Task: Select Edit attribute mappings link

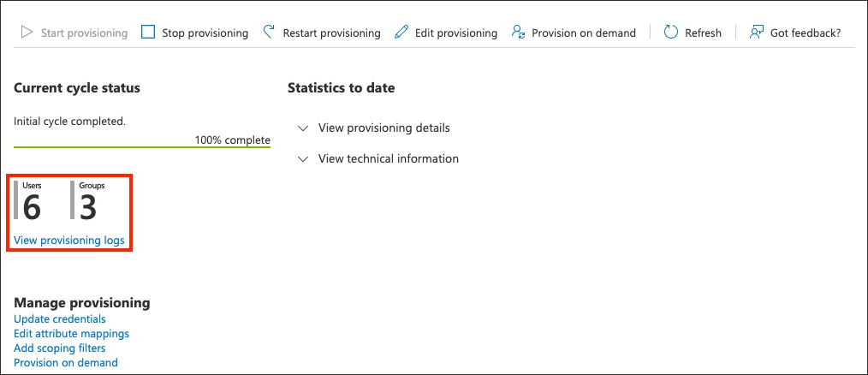Action: pyautogui.click(x=71, y=334)
